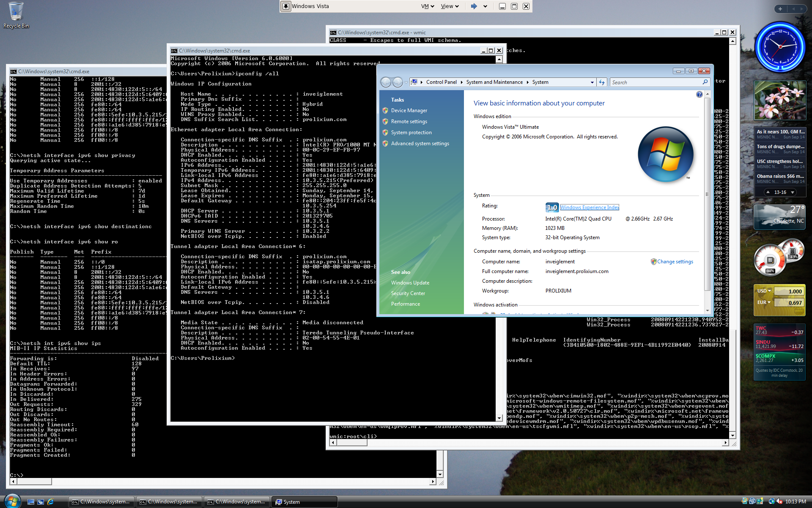Expand the dropdown arrow after VMware blue arrow
This screenshot has width=812, height=508.
pyautogui.click(x=485, y=6)
